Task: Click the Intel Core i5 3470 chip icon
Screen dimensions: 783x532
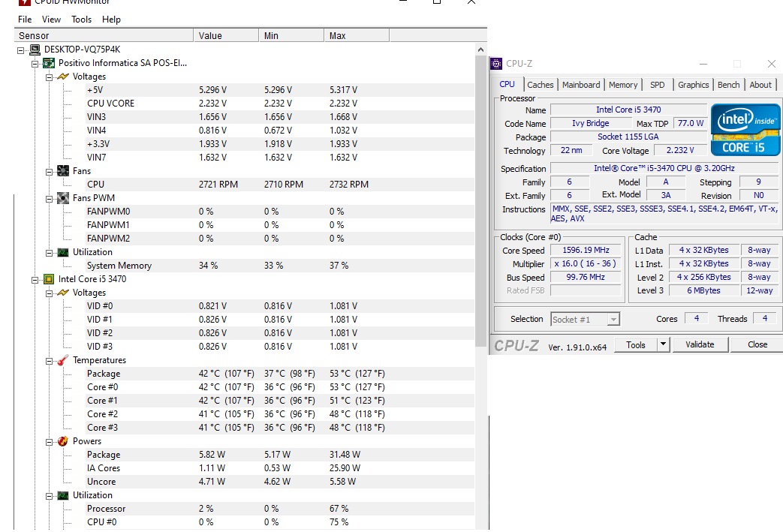Action: [x=49, y=279]
